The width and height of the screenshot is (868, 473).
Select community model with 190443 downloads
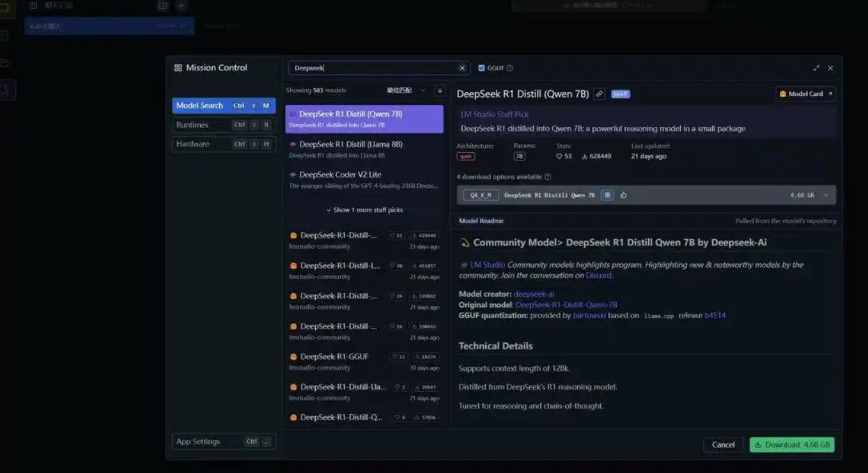click(364, 331)
